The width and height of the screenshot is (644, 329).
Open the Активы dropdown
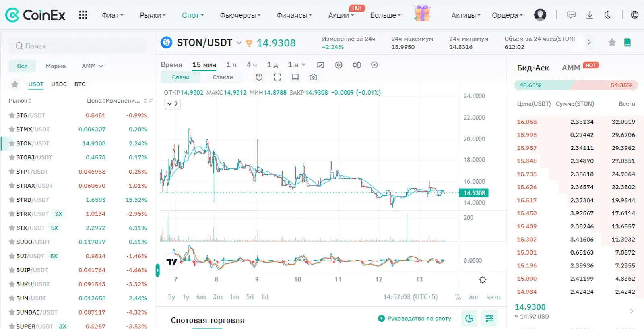tap(466, 15)
